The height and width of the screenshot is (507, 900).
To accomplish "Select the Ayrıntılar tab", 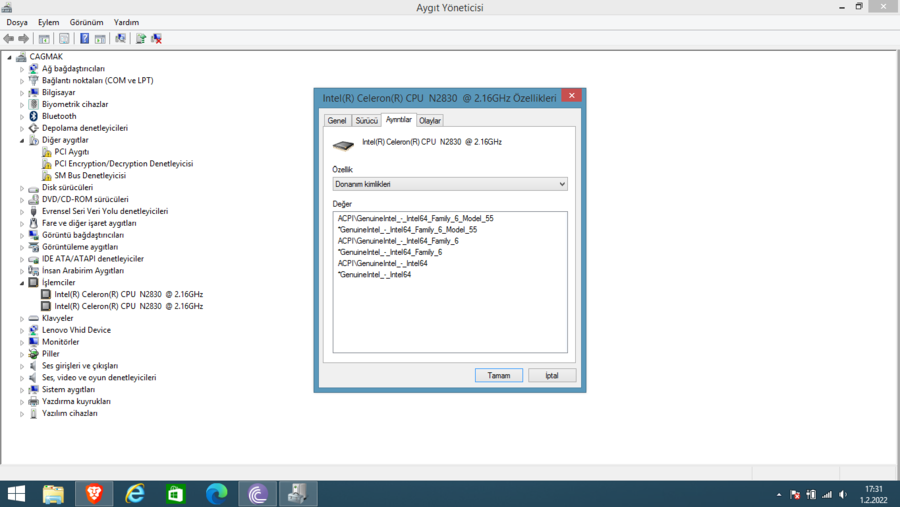I will click(x=398, y=119).
